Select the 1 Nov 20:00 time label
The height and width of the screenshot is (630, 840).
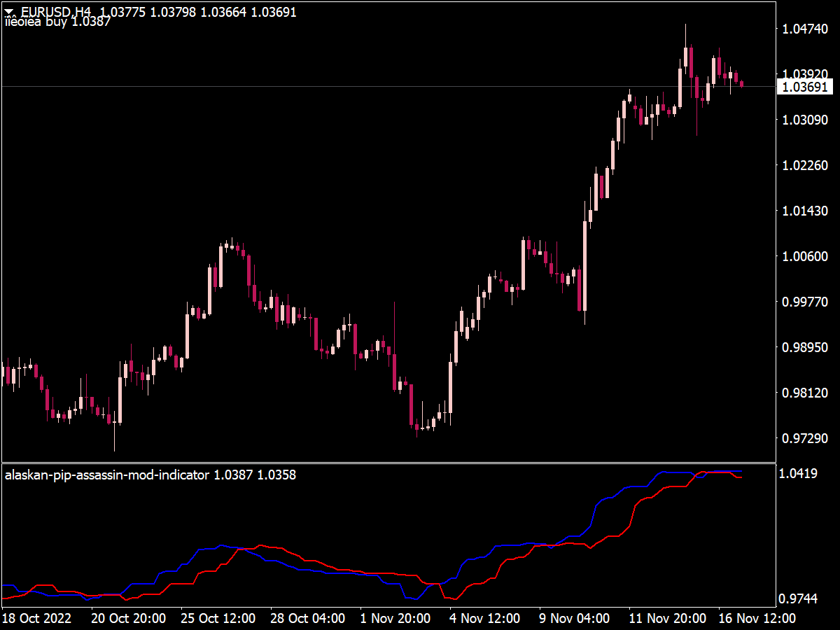[x=395, y=619]
